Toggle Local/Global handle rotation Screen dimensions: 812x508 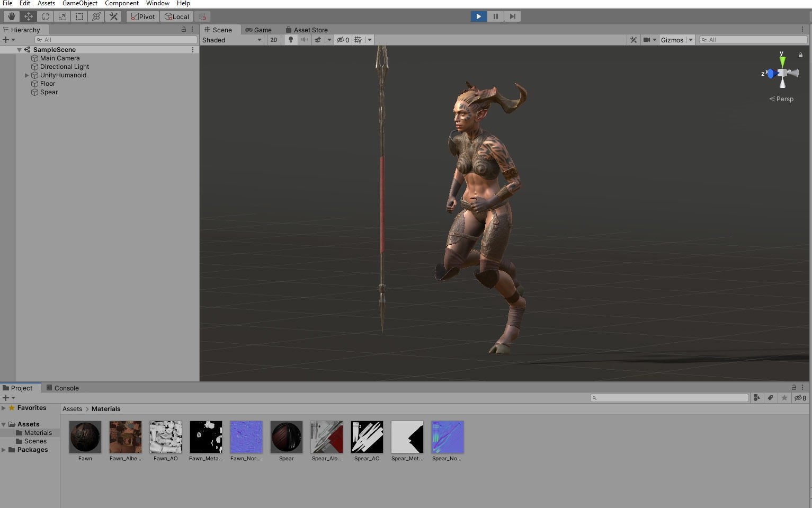click(x=176, y=16)
